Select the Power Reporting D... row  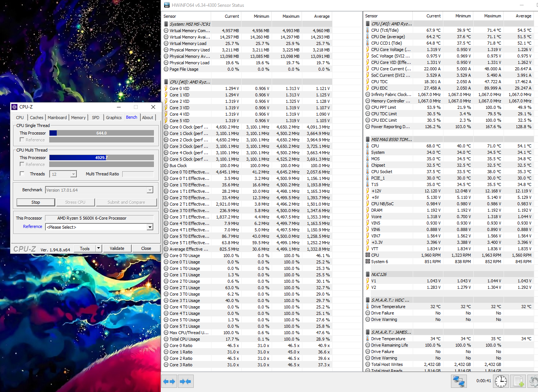449,127
